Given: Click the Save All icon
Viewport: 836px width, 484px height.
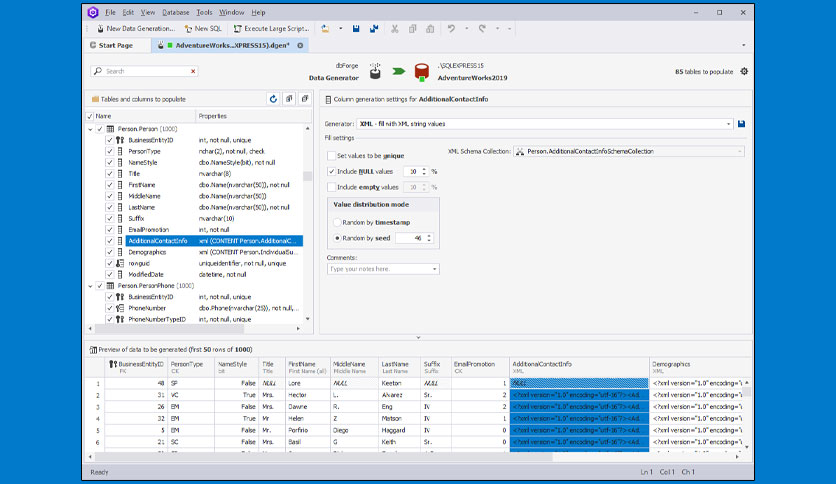Looking at the screenshot, I should (374, 29).
